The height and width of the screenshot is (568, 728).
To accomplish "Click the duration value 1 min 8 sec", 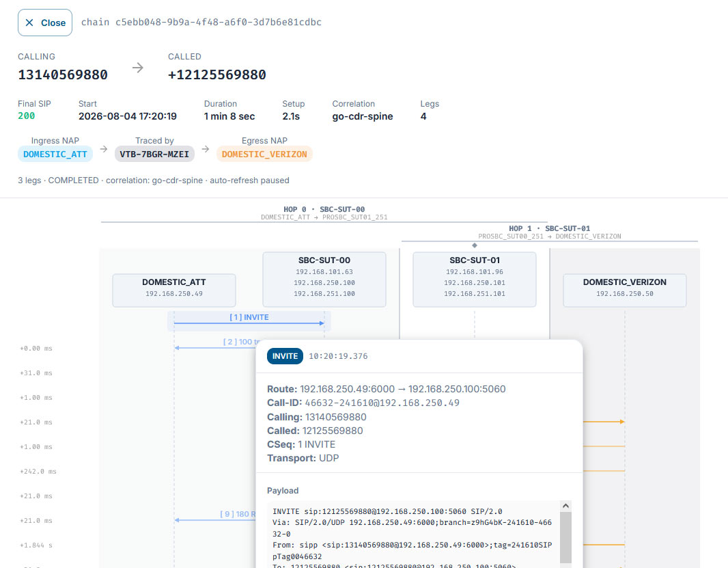I will 229,116.
